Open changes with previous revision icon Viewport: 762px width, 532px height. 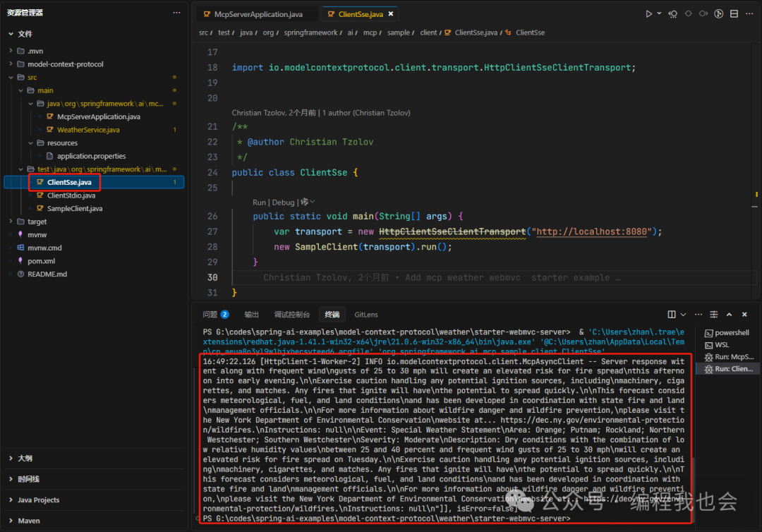pyautogui.click(x=673, y=14)
